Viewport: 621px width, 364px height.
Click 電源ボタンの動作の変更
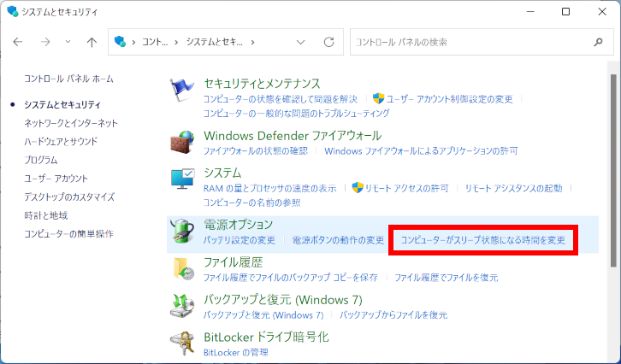click(x=338, y=240)
